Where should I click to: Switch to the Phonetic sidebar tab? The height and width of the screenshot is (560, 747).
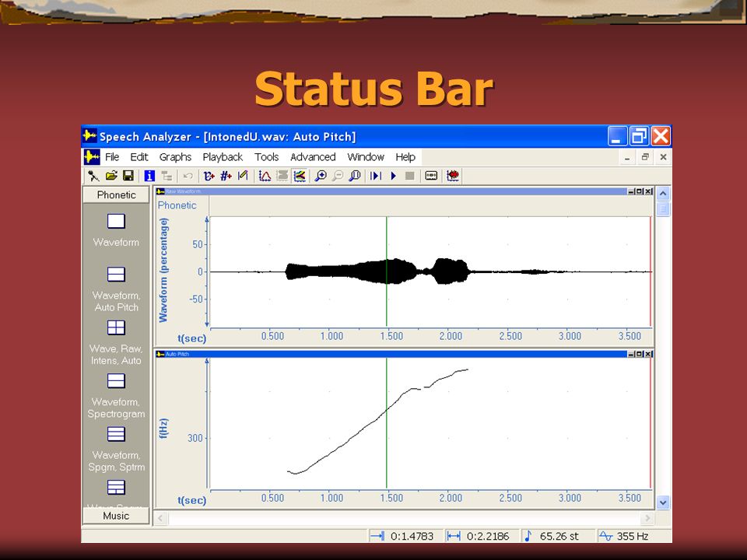[x=116, y=194]
